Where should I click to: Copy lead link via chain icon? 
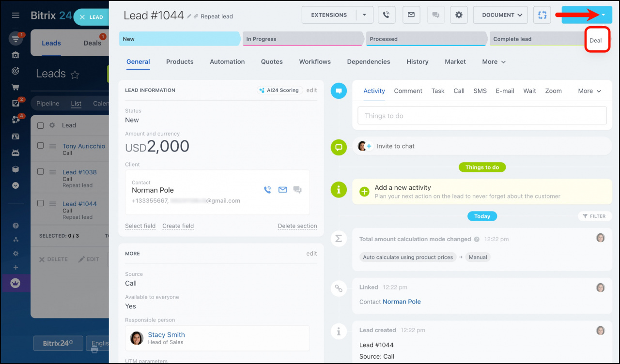pyautogui.click(x=196, y=16)
